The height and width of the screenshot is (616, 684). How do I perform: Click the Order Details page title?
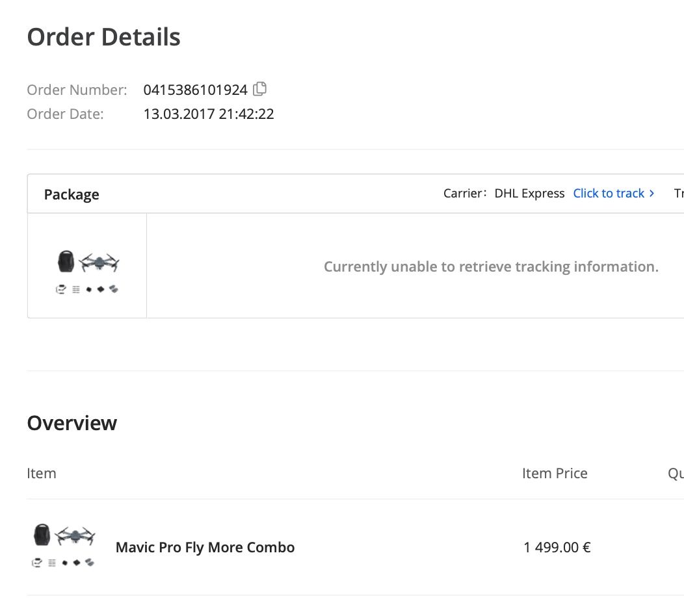coord(104,36)
